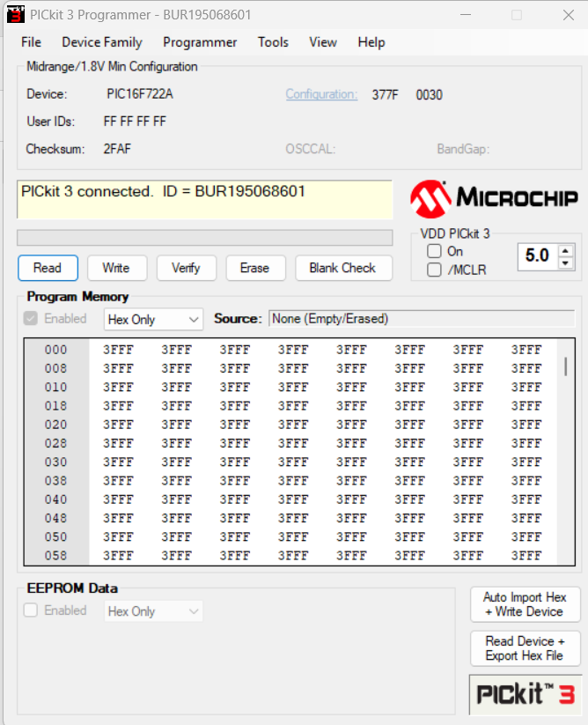
Task: Toggle EEPROM Data Enabled checkbox
Action: pos(31,610)
